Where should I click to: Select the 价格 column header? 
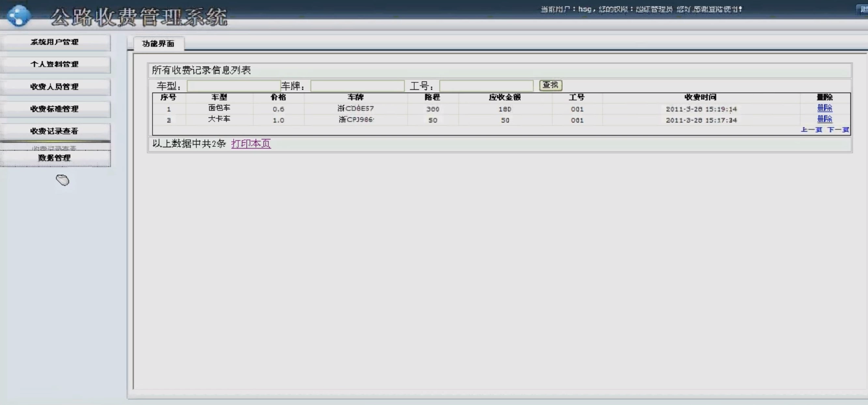[x=278, y=97]
